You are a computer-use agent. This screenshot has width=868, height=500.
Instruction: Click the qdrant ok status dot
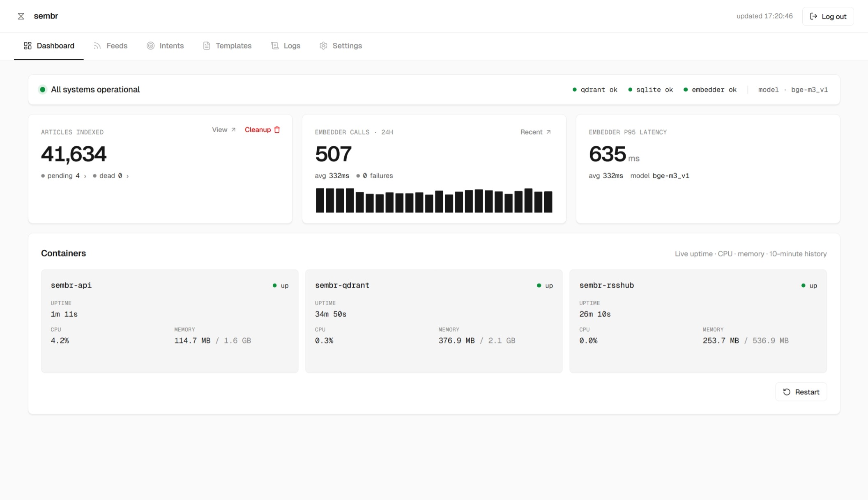pos(574,90)
